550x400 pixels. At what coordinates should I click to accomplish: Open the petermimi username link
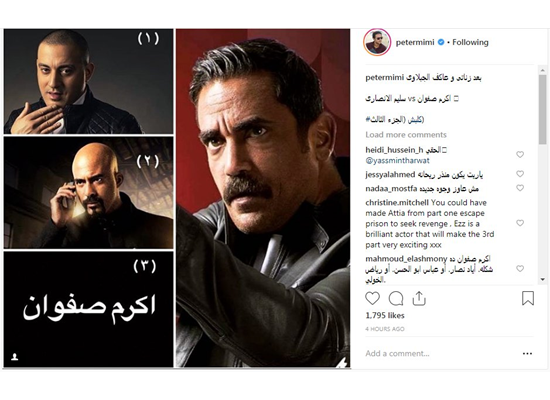tap(415, 42)
